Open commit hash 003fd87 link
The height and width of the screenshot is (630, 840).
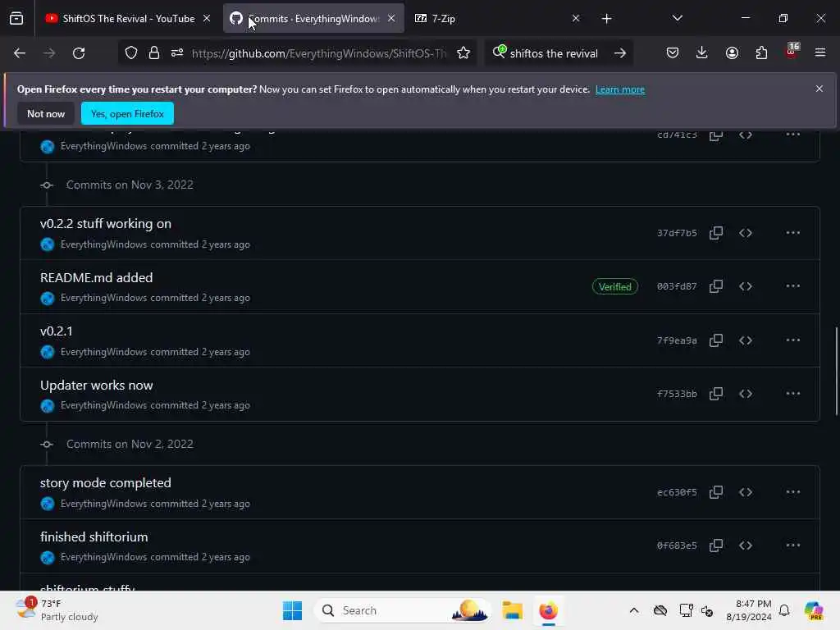pyautogui.click(x=677, y=286)
